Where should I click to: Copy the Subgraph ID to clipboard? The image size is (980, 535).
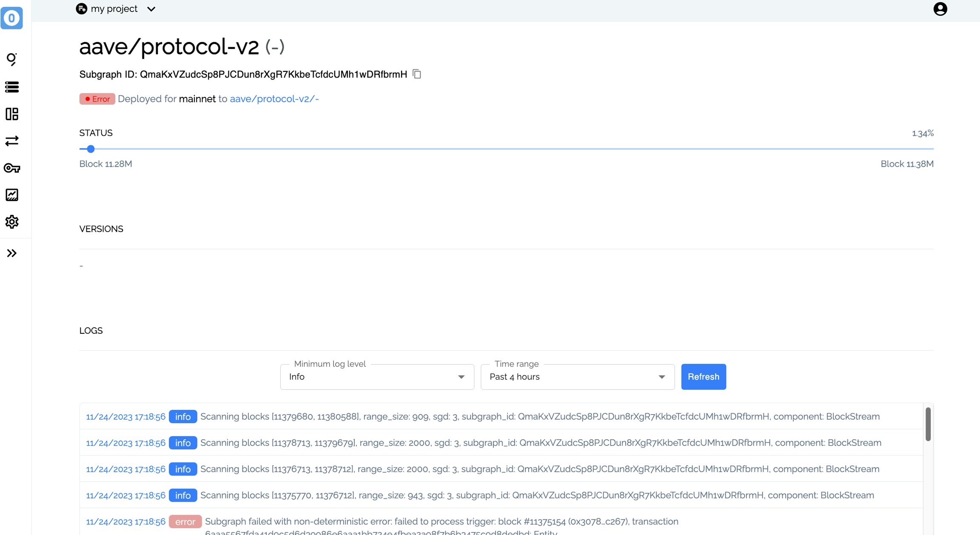(417, 74)
